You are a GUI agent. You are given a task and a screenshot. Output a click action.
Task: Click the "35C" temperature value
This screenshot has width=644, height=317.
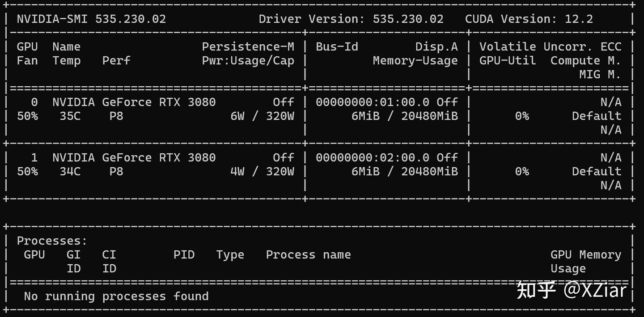[70, 116]
